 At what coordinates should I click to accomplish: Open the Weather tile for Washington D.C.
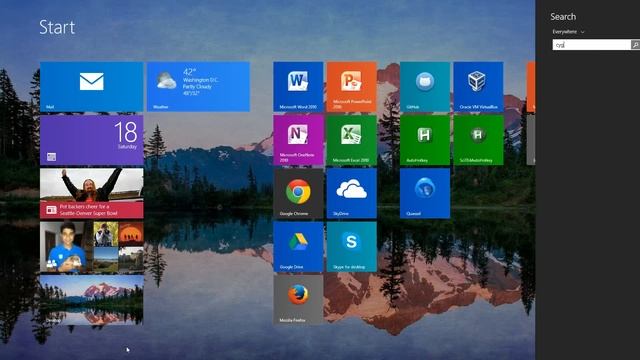pyautogui.click(x=198, y=87)
